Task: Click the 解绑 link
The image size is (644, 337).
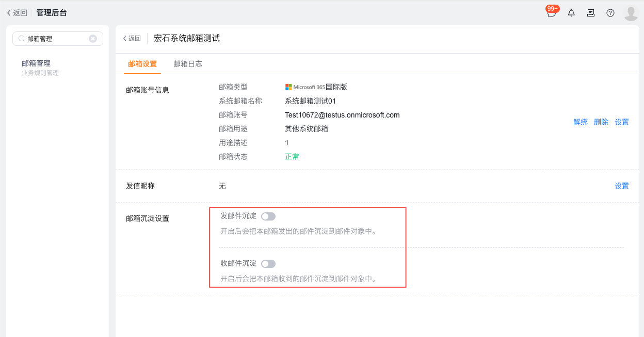Action: (x=581, y=122)
